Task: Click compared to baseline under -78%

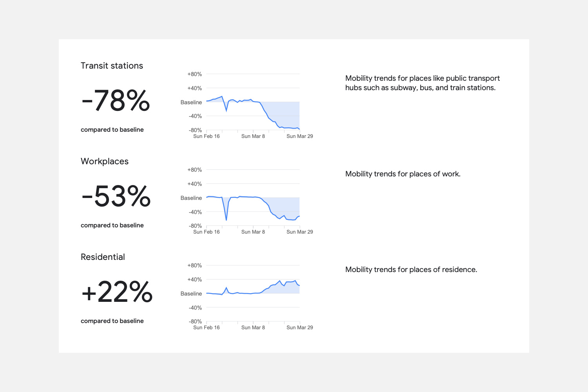Action: click(x=112, y=130)
